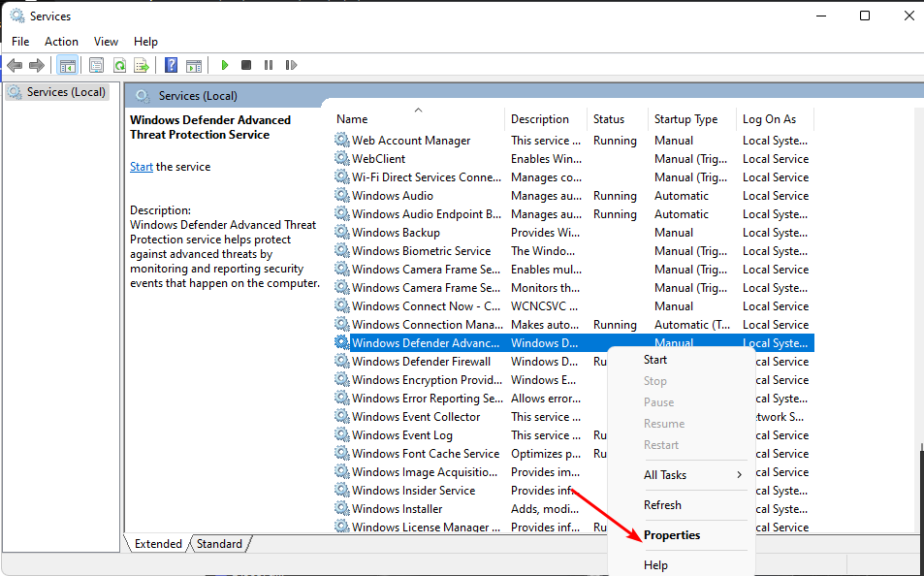
Task: Select the Windows Audio service row
Action: pos(393,196)
